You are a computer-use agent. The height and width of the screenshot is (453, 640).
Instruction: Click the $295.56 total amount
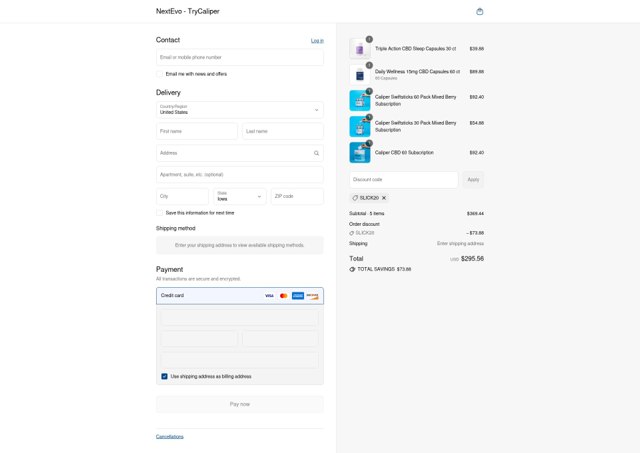coord(472,259)
